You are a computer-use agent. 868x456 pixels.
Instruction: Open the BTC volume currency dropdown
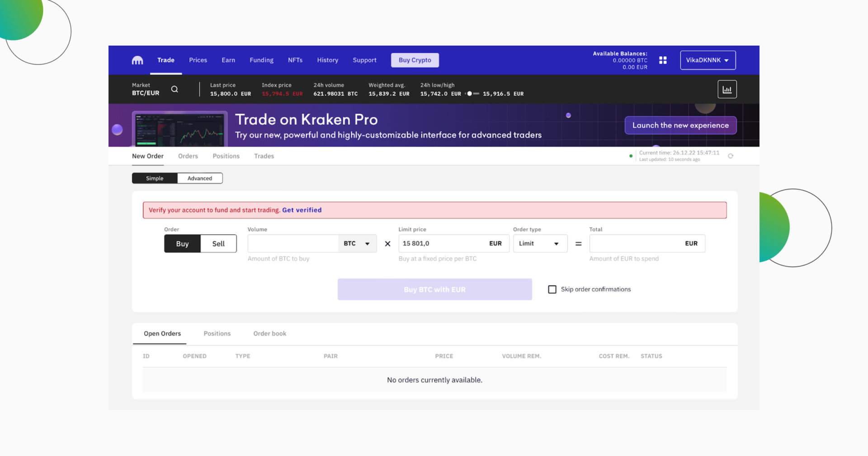(357, 243)
